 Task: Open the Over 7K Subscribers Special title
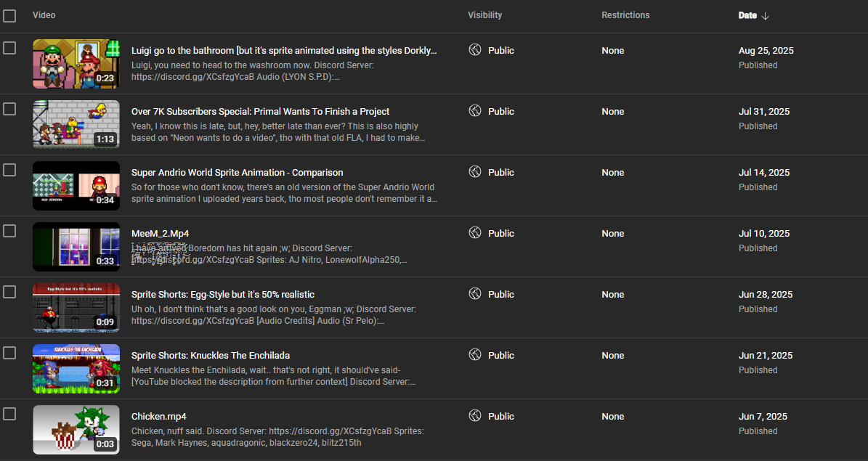tap(260, 111)
